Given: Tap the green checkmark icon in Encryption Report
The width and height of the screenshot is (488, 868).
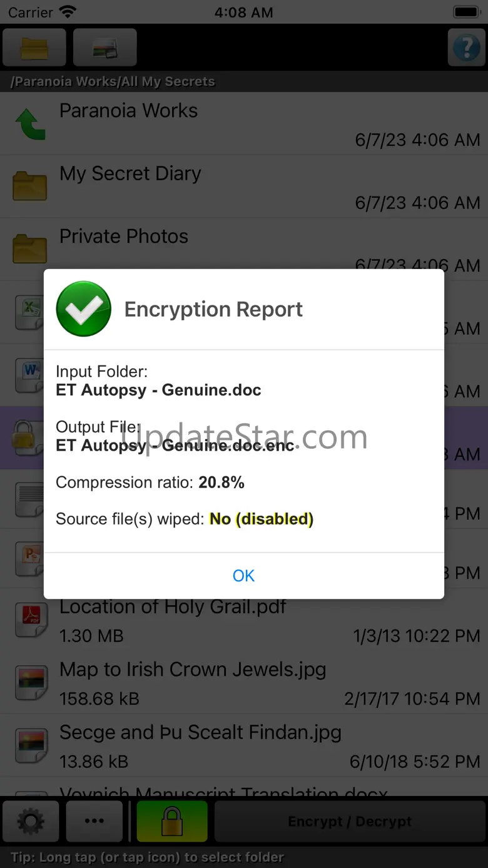Looking at the screenshot, I should pyautogui.click(x=84, y=309).
